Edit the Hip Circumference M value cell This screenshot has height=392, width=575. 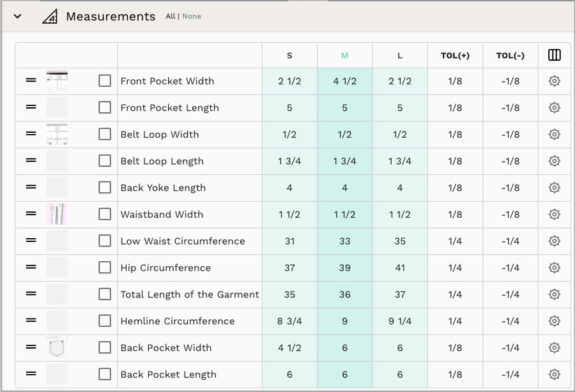coord(345,268)
